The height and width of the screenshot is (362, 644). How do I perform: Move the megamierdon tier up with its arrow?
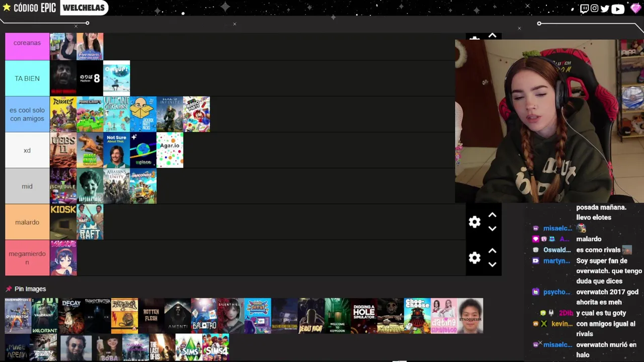pos(492,251)
